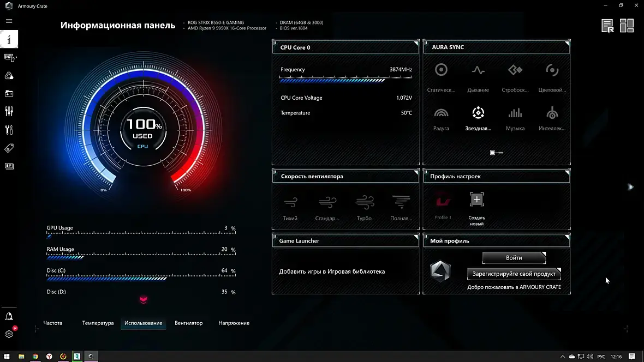The height and width of the screenshot is (362, 644).
Task: Open the News sidebar icon
Action: click(x=9, y=166)
